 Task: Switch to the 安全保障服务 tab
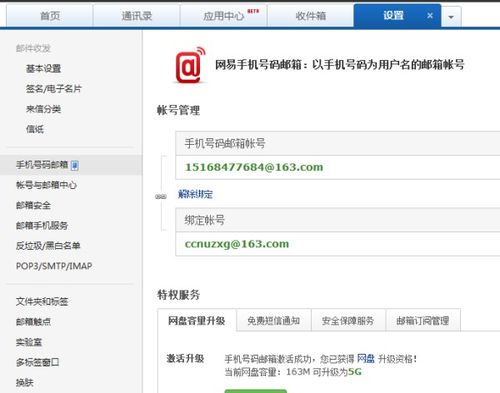tap(348, 321)
